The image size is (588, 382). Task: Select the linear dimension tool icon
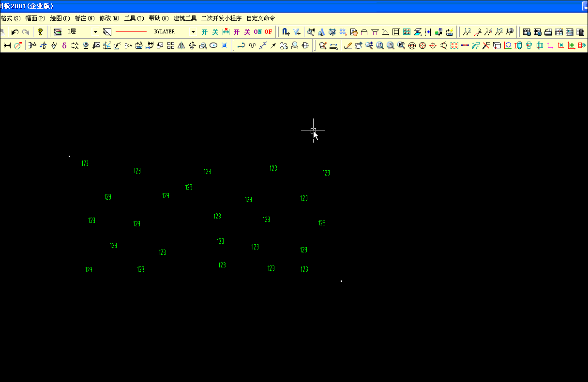coord(7,45)
